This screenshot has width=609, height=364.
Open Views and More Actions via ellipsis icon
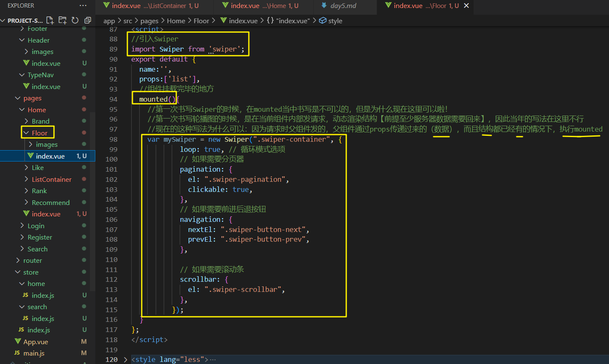pos(83,5)
